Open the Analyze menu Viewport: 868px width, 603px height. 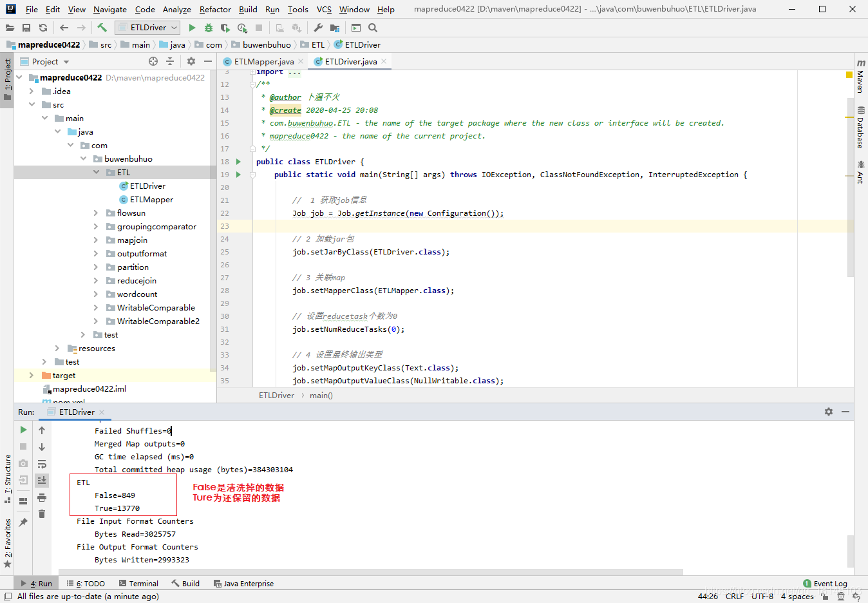177,9
